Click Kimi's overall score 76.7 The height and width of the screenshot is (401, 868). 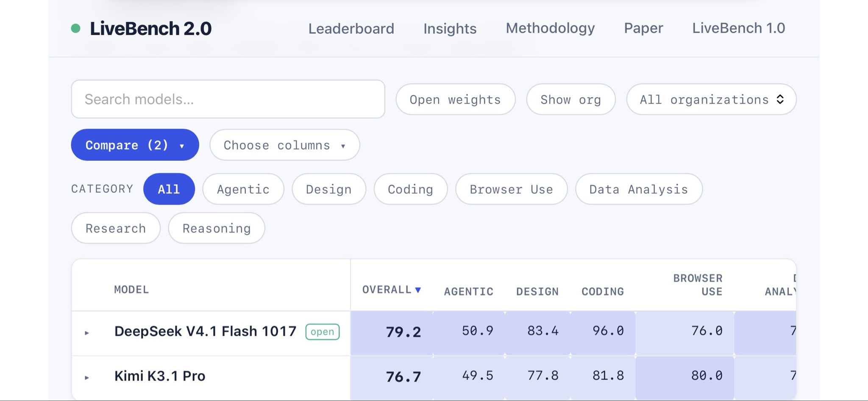tap(403, 376)
